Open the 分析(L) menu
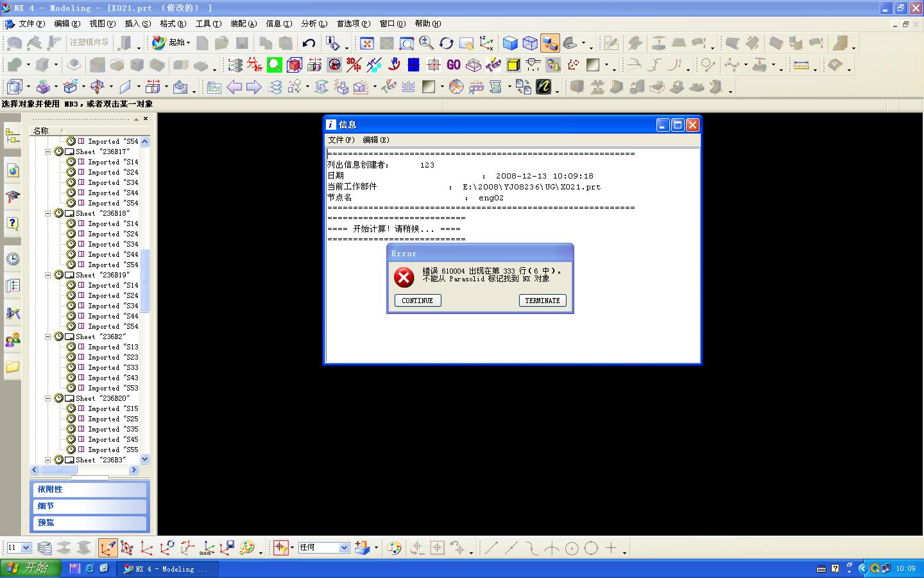The image size is (924, 578). point(314,24)
